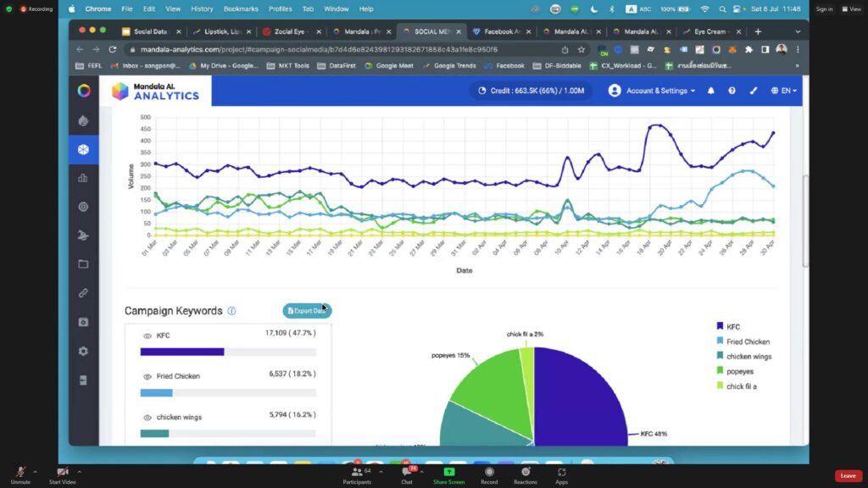
Task: Open the Google Meet bookmark
Action: [389, 66]
